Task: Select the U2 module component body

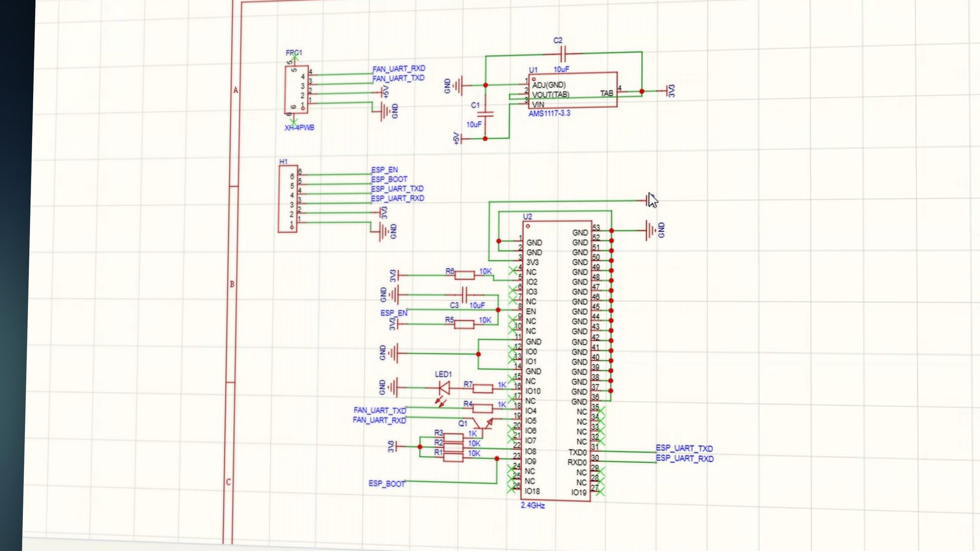Action: click(x=556, y=361)
